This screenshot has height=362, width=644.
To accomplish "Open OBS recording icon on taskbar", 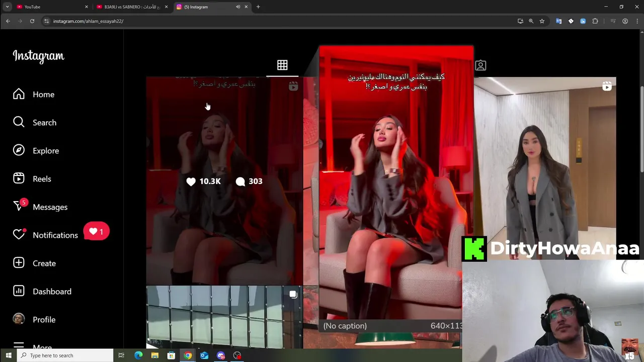I will pos(237,355).
